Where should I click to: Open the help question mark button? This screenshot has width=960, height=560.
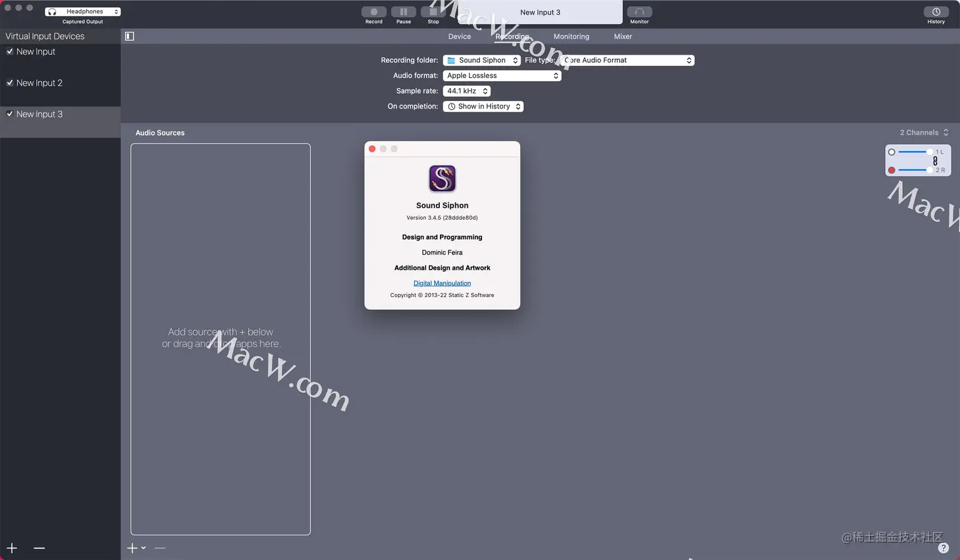click(x=943, y=548)
